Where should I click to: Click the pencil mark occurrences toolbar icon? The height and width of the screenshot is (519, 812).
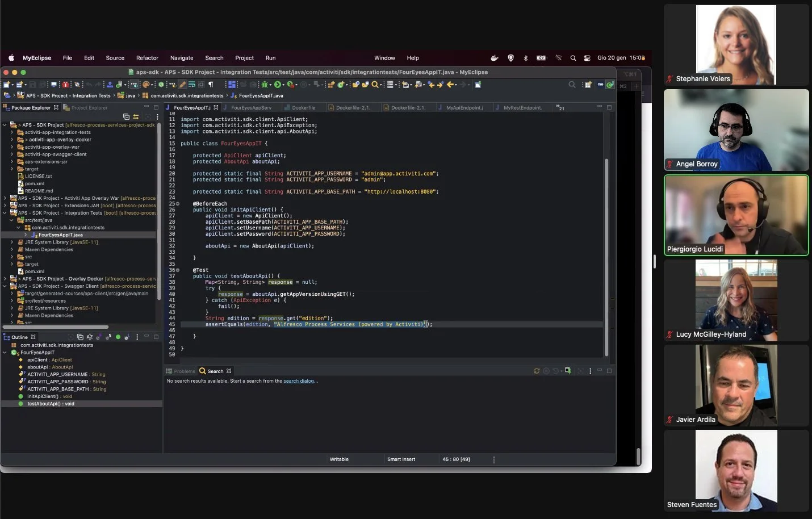coord(182,85)
